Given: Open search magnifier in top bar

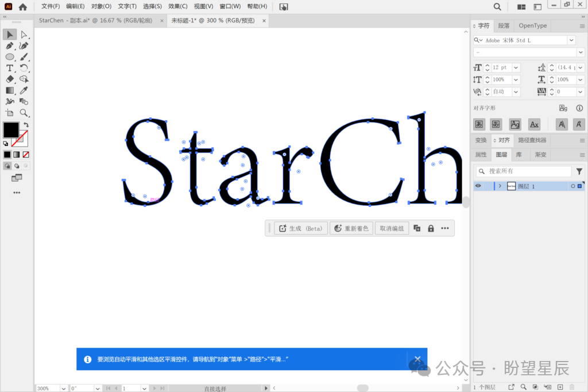Looking at the screenshot, I should 497,7.
